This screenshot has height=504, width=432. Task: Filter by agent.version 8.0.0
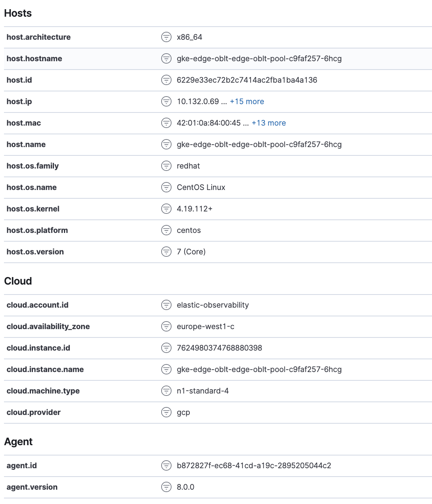point(166,487)
